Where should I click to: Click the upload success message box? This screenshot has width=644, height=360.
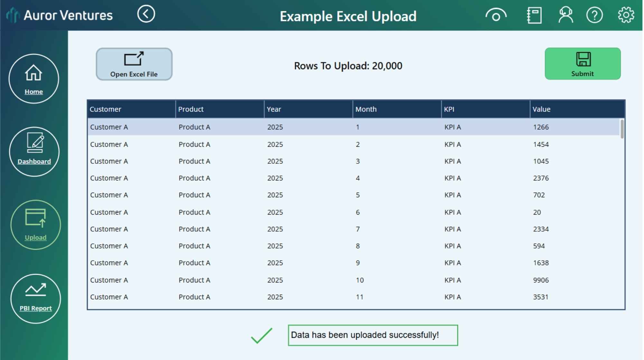pyautogui.click(x=373, y=335)
